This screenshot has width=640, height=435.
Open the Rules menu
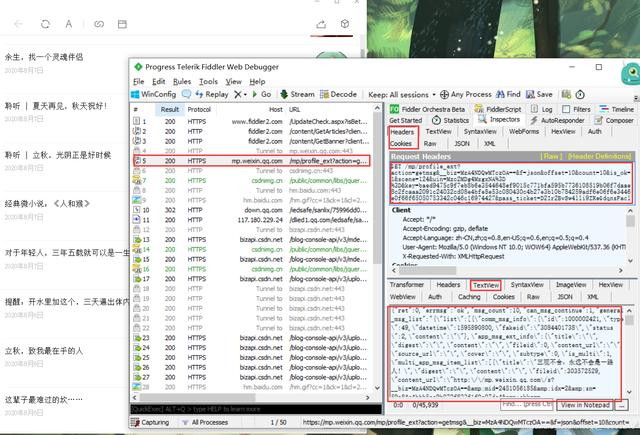coord(182,81)
